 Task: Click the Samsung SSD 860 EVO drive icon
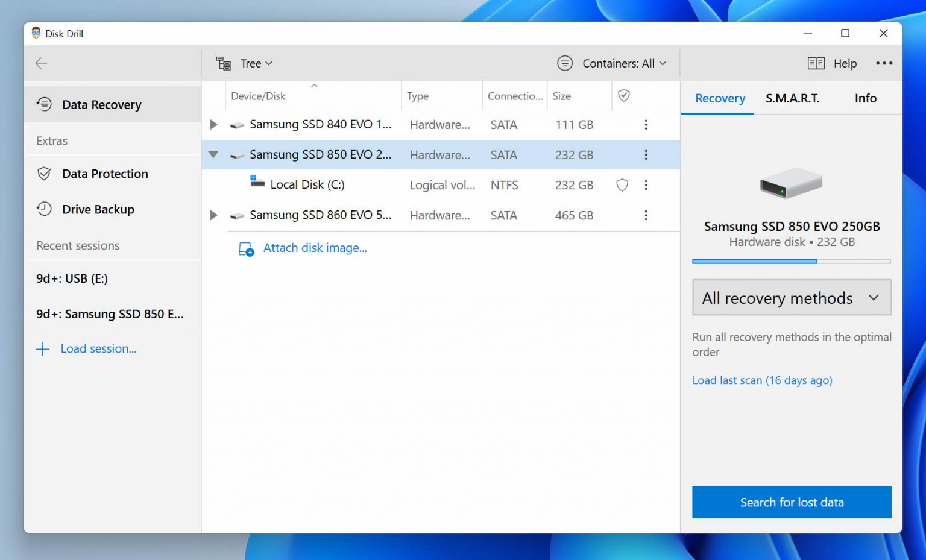(237, 216)
